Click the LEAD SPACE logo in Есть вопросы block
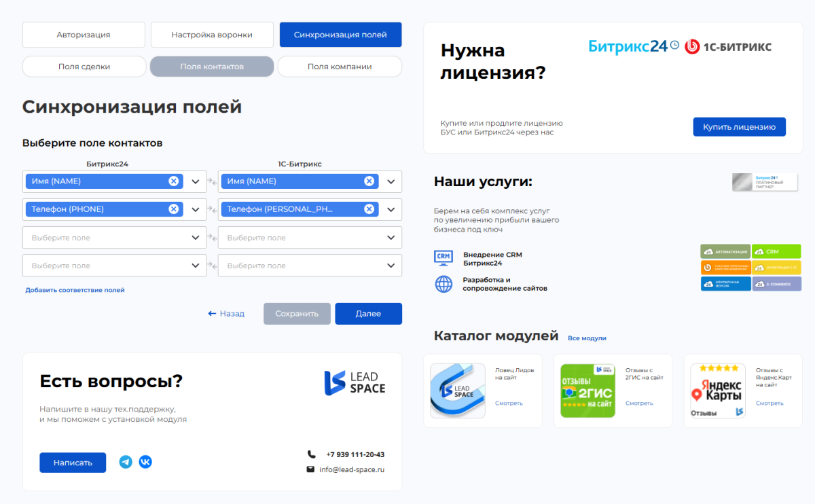 (x=355, y=382)
